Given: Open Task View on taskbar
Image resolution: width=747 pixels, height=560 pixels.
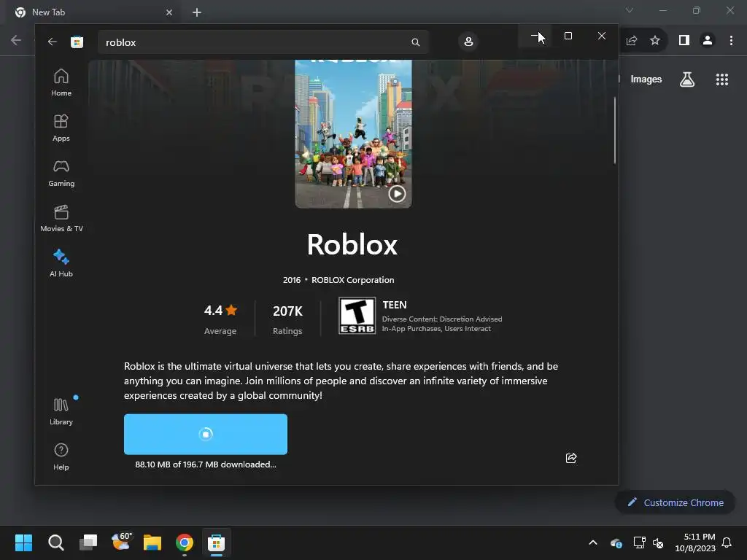Looking at the screenshot, I should click(88, 542).
